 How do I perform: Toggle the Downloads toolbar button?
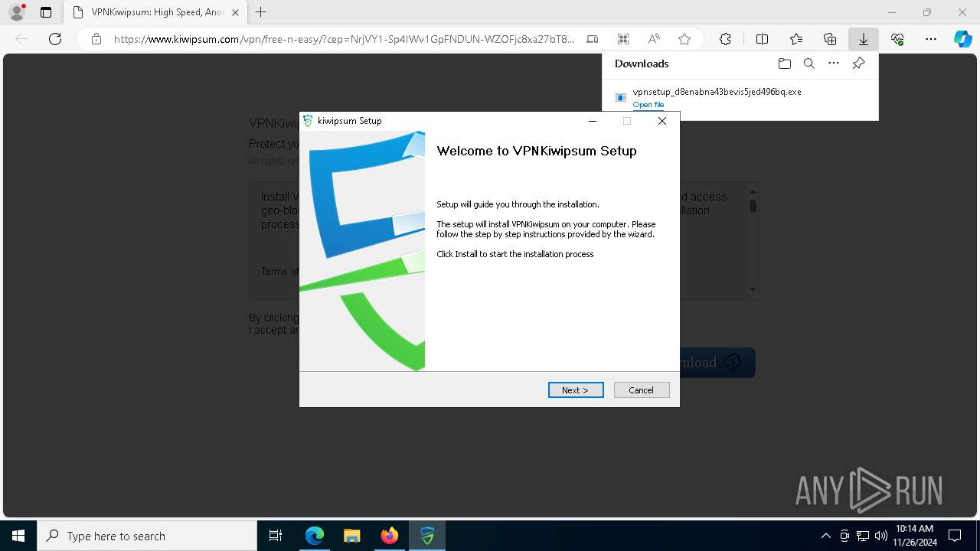click(864, 39)
